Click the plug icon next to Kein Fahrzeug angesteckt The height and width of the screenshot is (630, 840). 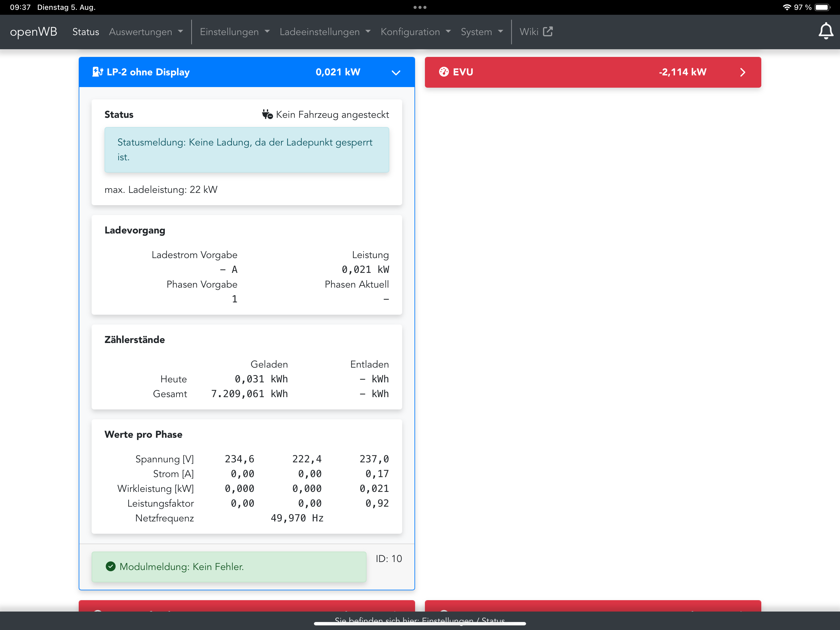267,114
